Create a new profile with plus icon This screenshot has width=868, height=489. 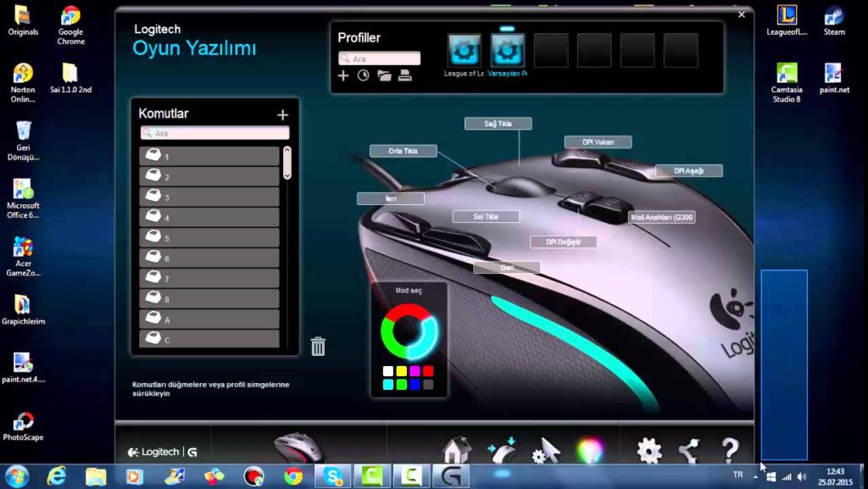coord(343,75)
